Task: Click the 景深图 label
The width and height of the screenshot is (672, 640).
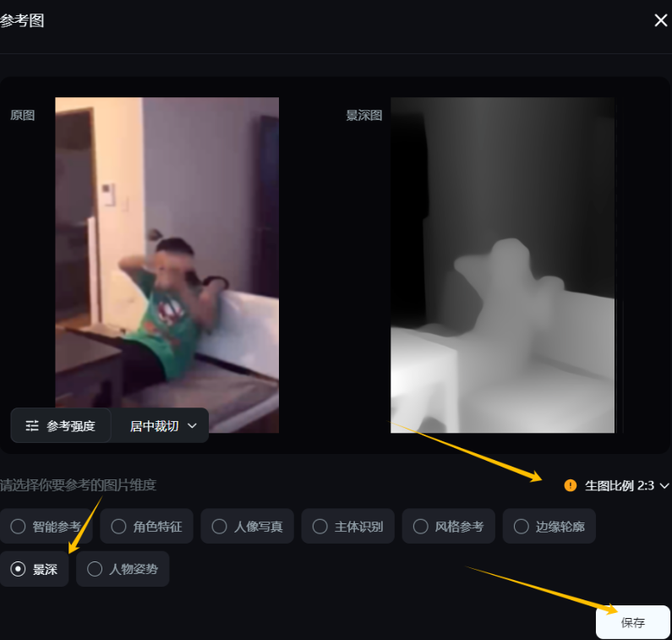Action: 363,115
